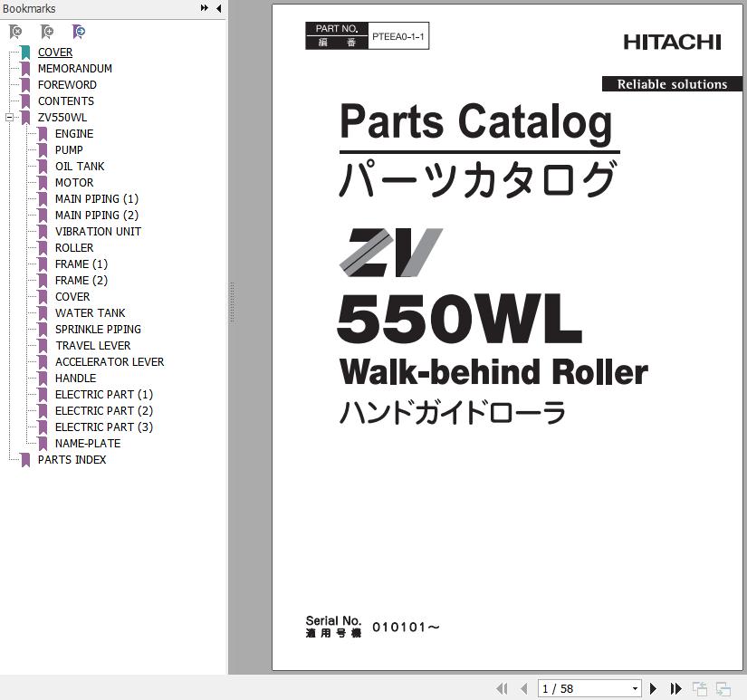Click the find current bookmark icon
Image resolution: width=747 pixels, height=700 pixels.
tap(79, 32)
